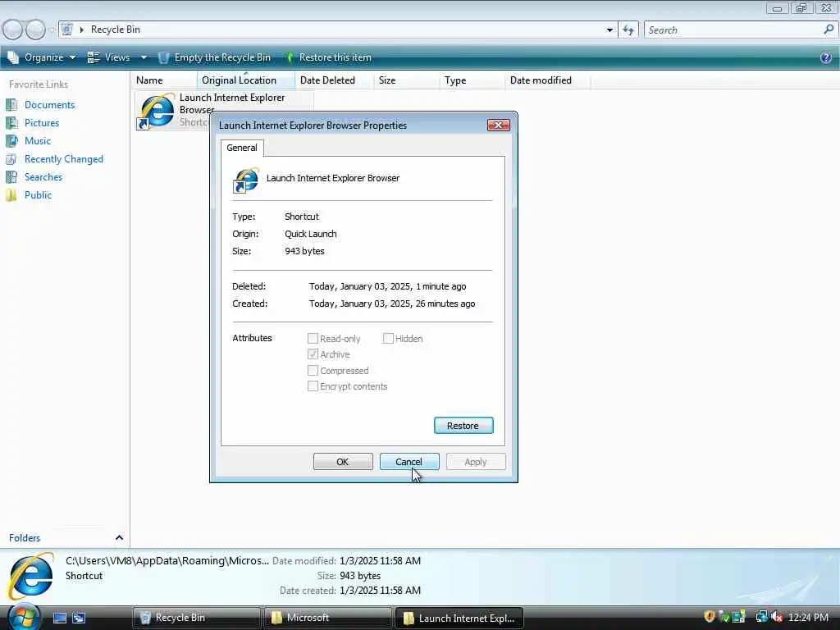The height and width of the screenshot is (630, 840).
Task: Click the Pictures icon in Favorite Links
Action: [11, 123]
